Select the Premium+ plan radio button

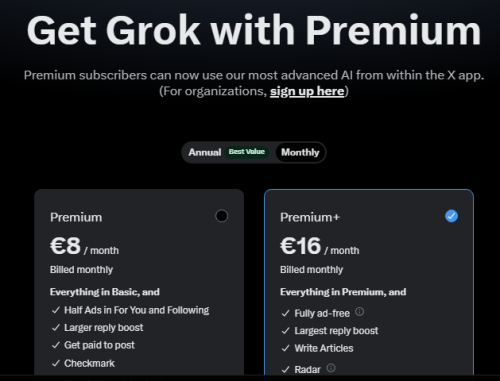[451, 216]
